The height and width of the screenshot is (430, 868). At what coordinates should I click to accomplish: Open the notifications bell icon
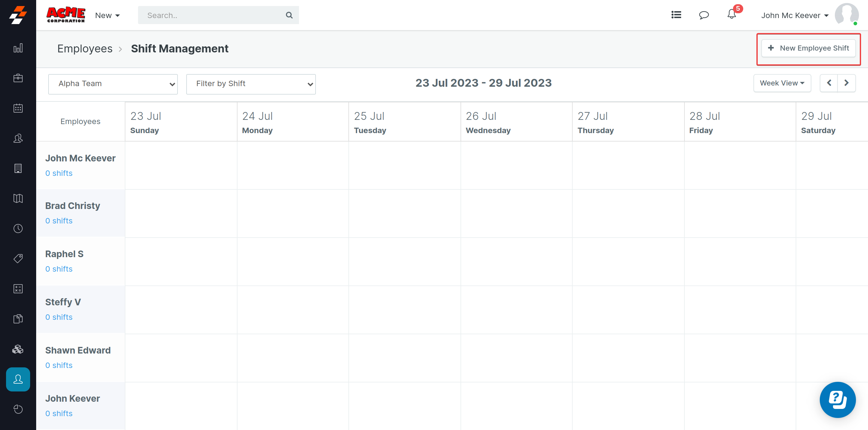(x=731, y=15)
